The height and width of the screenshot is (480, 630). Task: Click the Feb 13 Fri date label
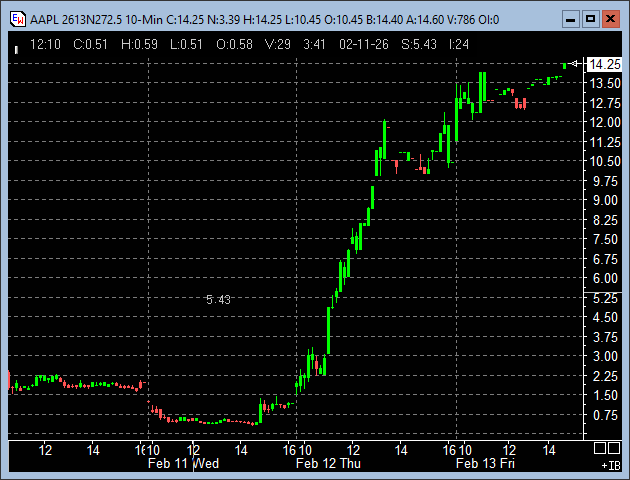[485, 464]
